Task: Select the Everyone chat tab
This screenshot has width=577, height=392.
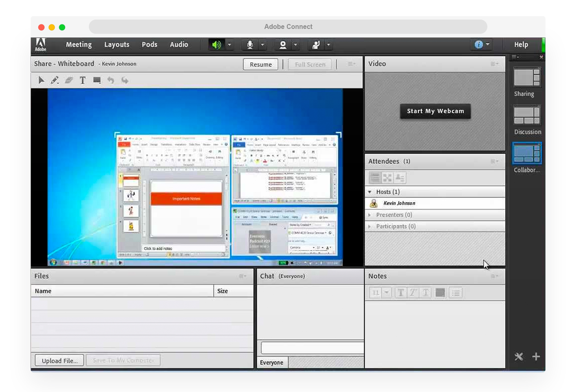Action: click(x=272, y=362)
